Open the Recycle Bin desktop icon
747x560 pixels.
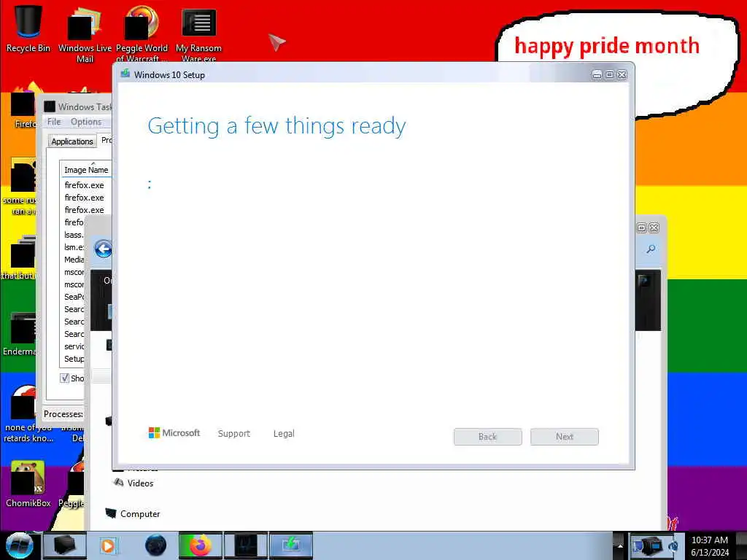tap(28, 28)
